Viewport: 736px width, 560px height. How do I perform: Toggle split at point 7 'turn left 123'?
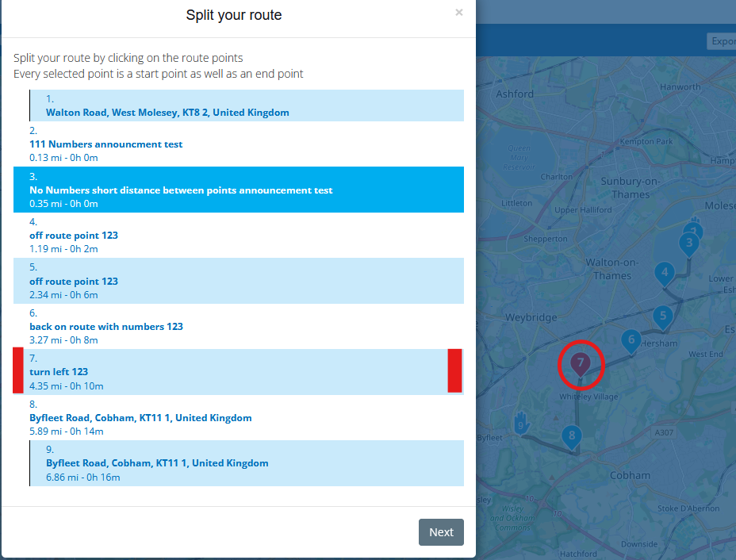coord(238,372)
